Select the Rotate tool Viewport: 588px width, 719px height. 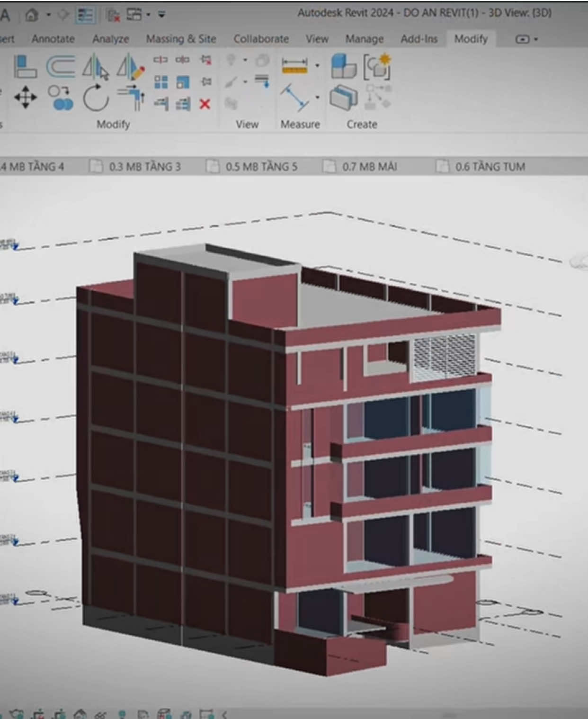click(96, 98)
